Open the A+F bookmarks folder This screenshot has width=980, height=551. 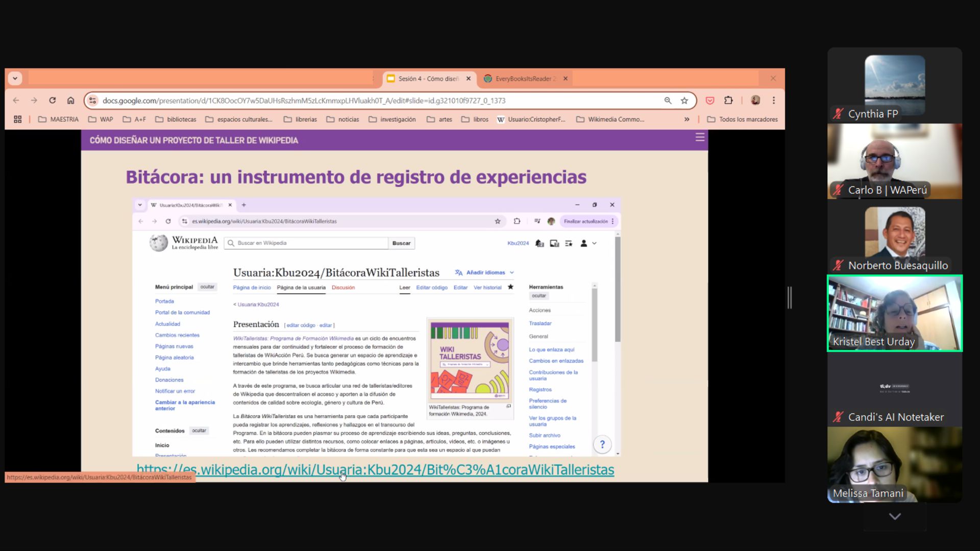tap(134, 119)
